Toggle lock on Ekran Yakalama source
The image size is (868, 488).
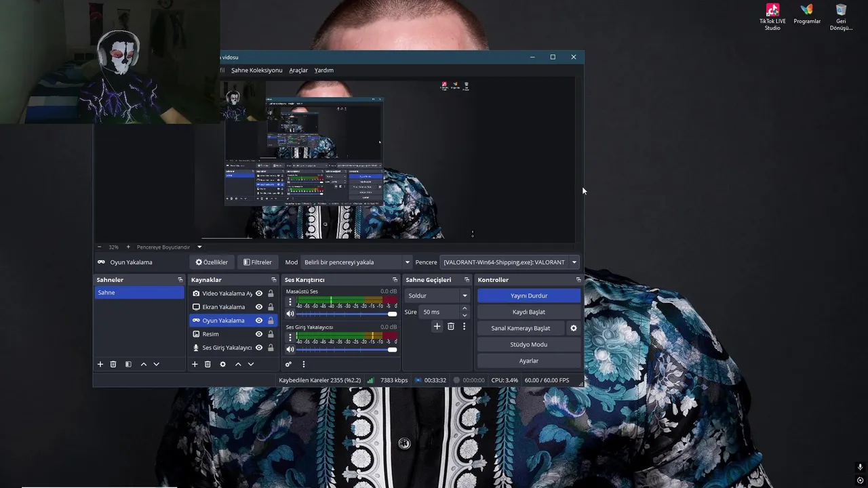pyautogui.click(x=271, y=307)
